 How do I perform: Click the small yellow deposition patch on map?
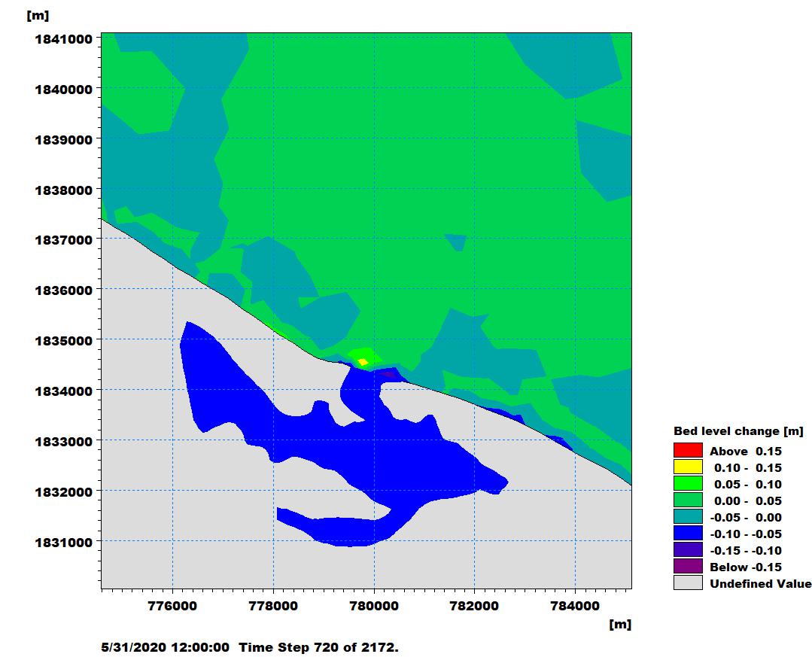[363, 362]
